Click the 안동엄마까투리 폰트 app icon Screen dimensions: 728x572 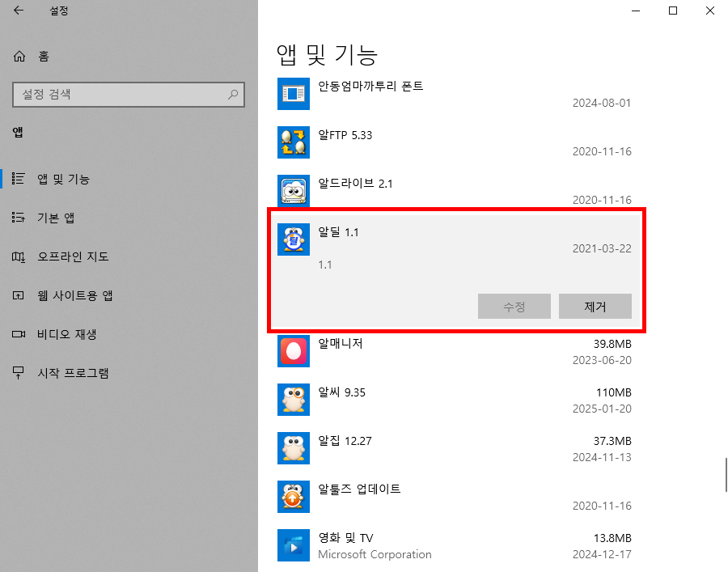pyautogui.click(x=294, y=94)
